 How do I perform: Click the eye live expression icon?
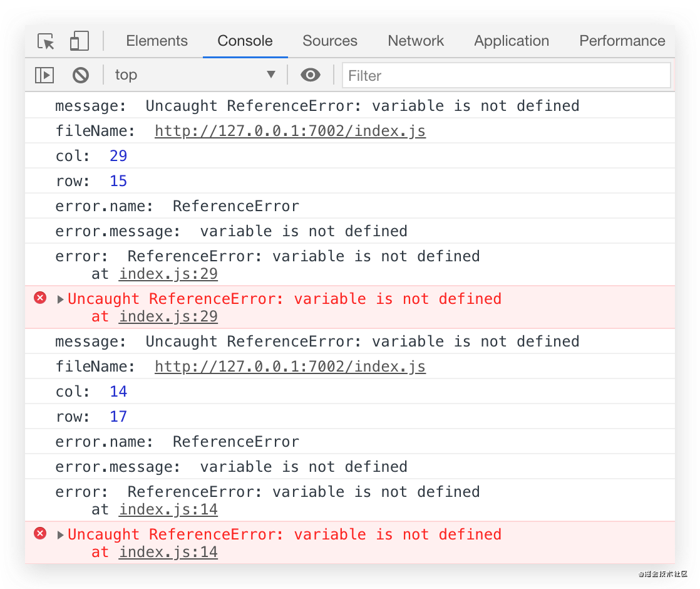[310, 75]
